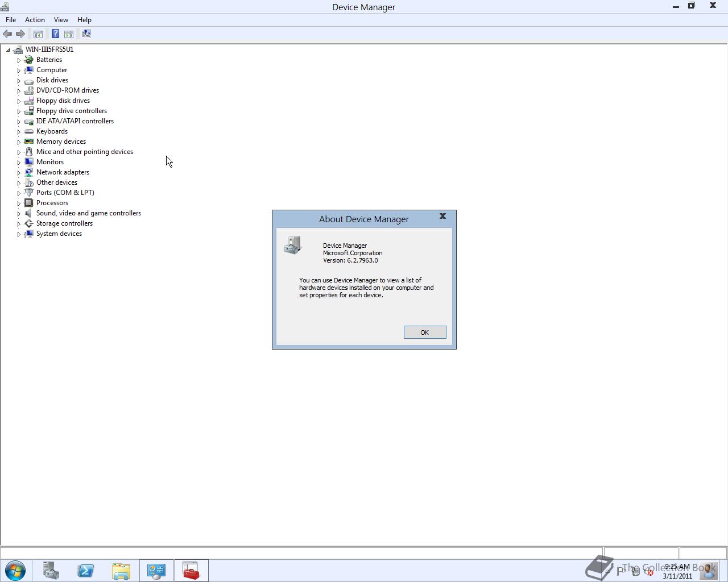Expand the Batteries category
Screen dimensions: 728x582
tap(19, 60)
